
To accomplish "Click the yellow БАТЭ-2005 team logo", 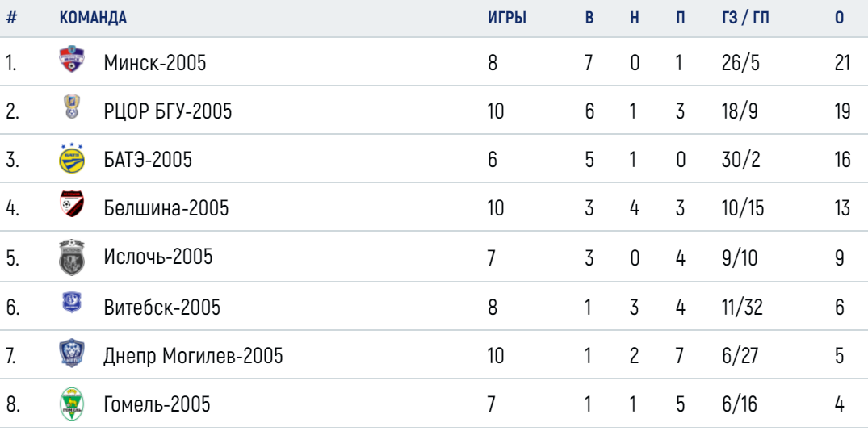I will (x=71, y=159).
